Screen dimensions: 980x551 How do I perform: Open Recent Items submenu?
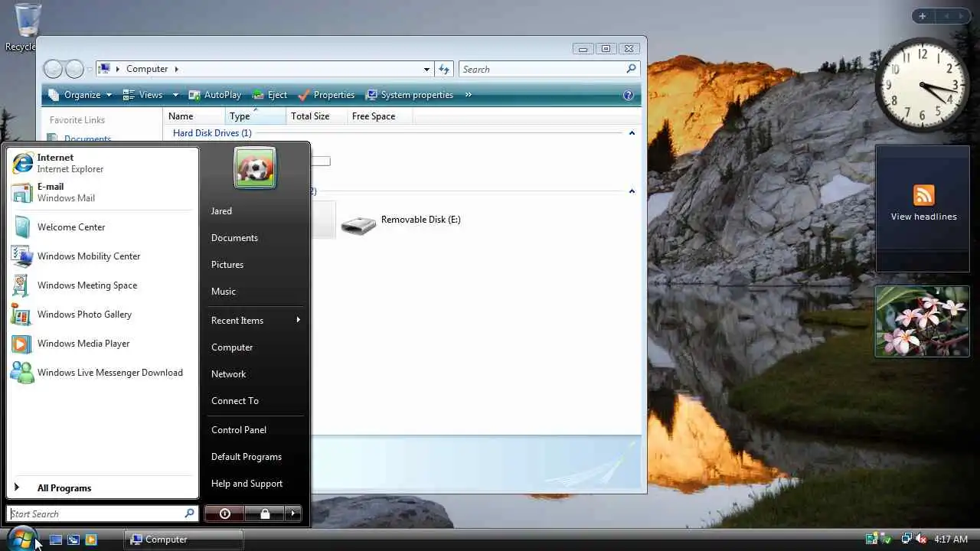[255, 321]
